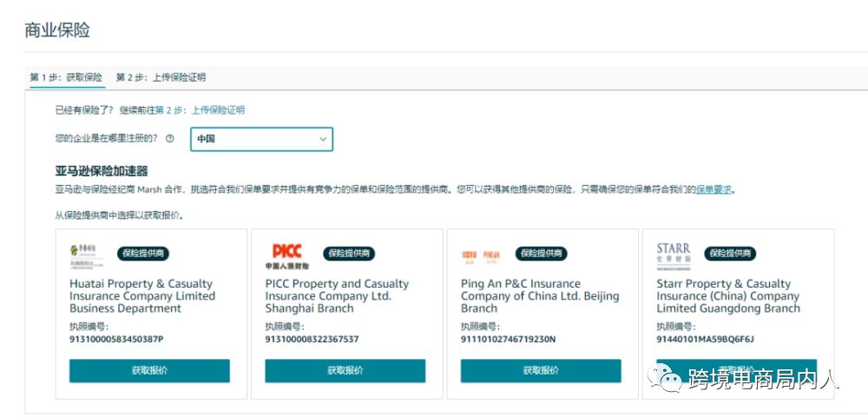Click 保险提供商 badge on PICC card
The width and height of the screenshot is (868, 418).
tap(349, 254)
